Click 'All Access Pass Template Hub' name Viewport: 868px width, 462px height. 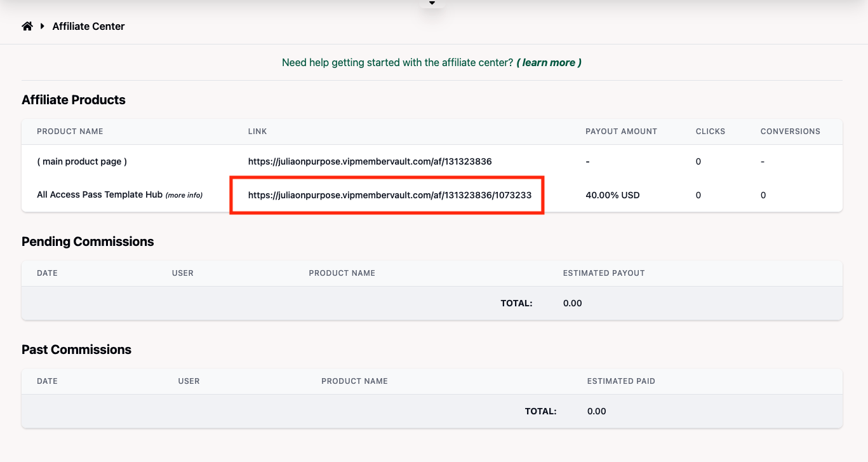tap(100, 194)
